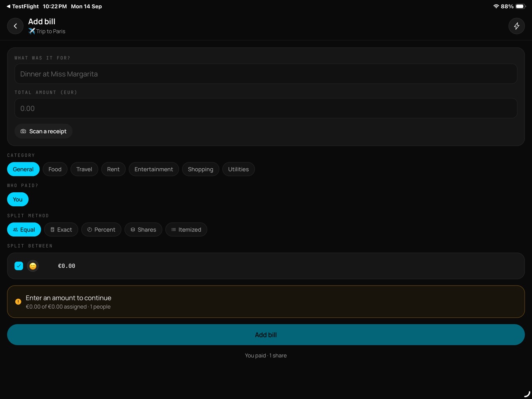Focus the bill description field
This screenshot has height=399, width=532.
(266, 74)
